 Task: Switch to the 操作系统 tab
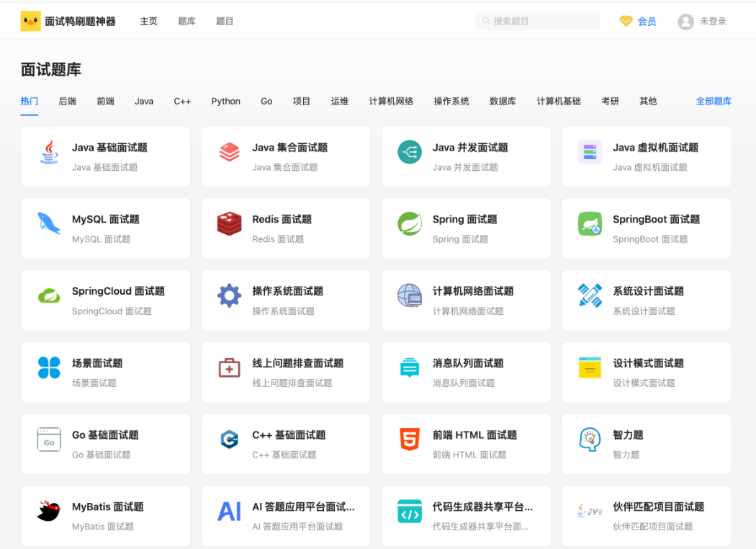coord(451,102)
